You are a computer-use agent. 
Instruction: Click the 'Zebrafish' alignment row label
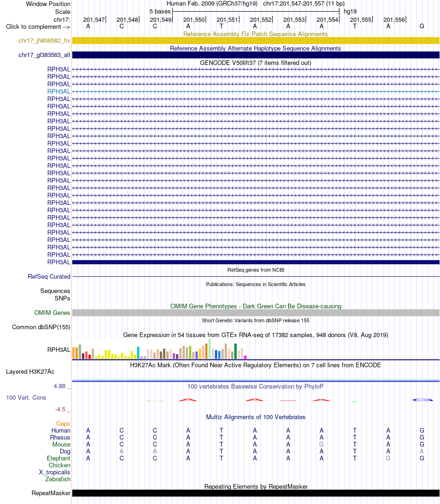pos(58,479)
